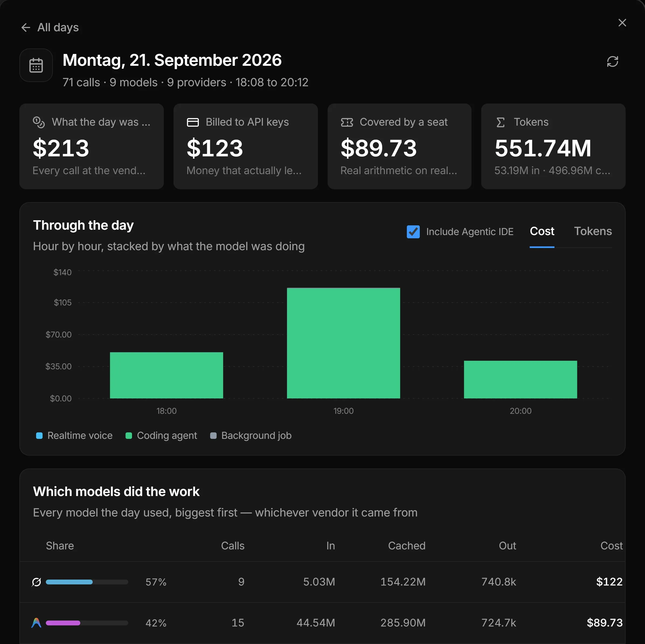Toggle the Include Agentic IDE checkbox
Screen dimensions: 645x644
coord(413,232)
